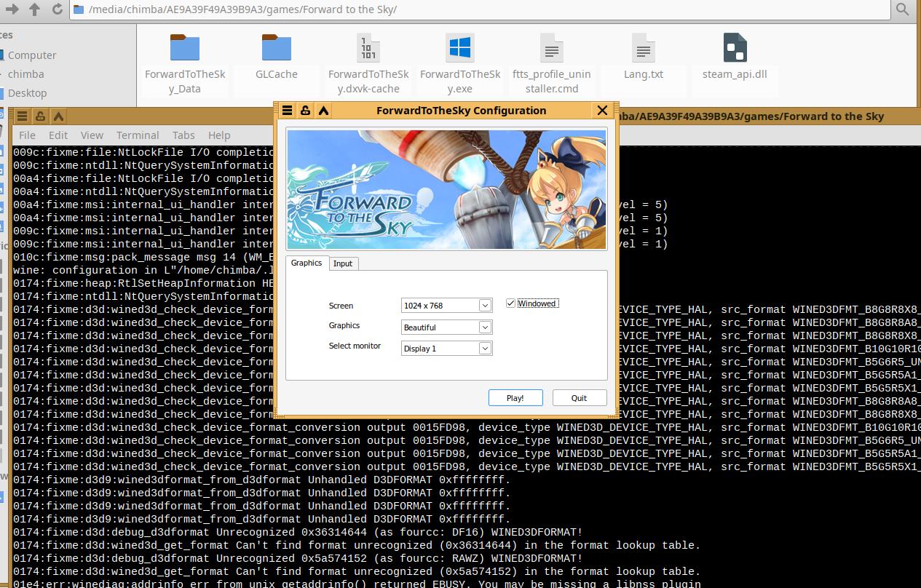Select Computer in file manager sidebar
Screen dimensions: 921x588
tap(32, 55)
